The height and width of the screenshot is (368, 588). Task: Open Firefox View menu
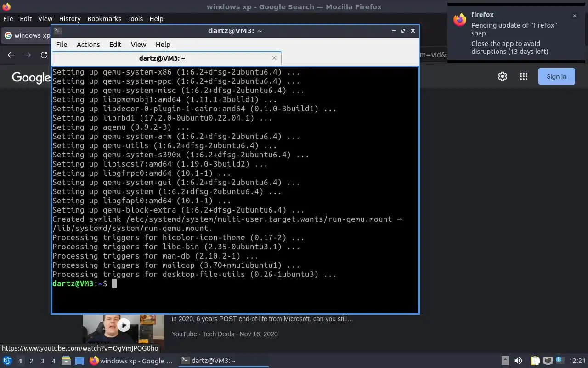click(45, 19)
